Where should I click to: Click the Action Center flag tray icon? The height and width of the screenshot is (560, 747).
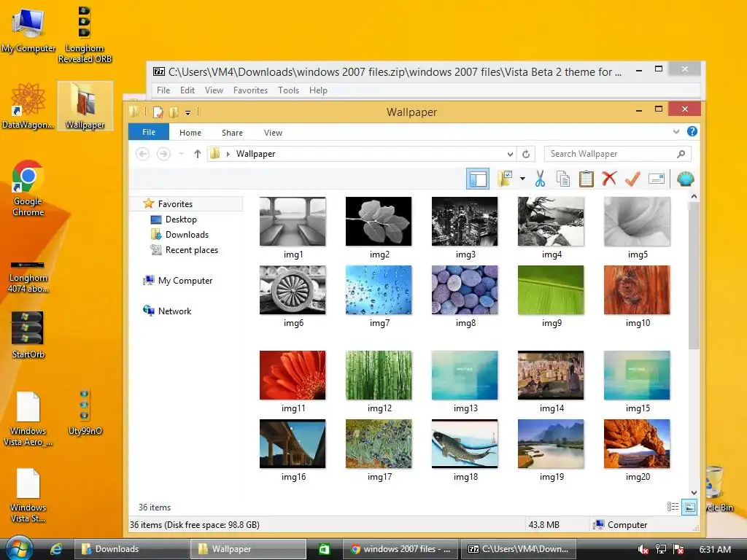pos(679,550)
